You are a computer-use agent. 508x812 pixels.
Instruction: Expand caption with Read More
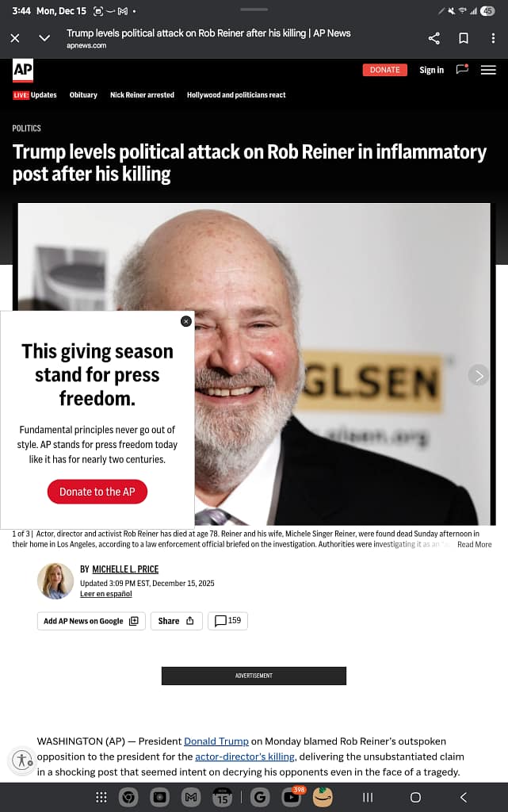pyautogui.click(x=475, y=544)
